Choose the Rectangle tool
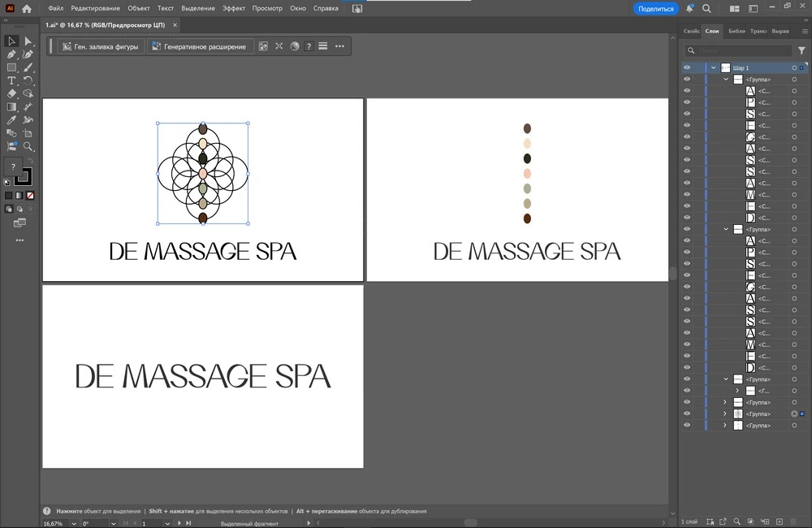 (11, 67)
